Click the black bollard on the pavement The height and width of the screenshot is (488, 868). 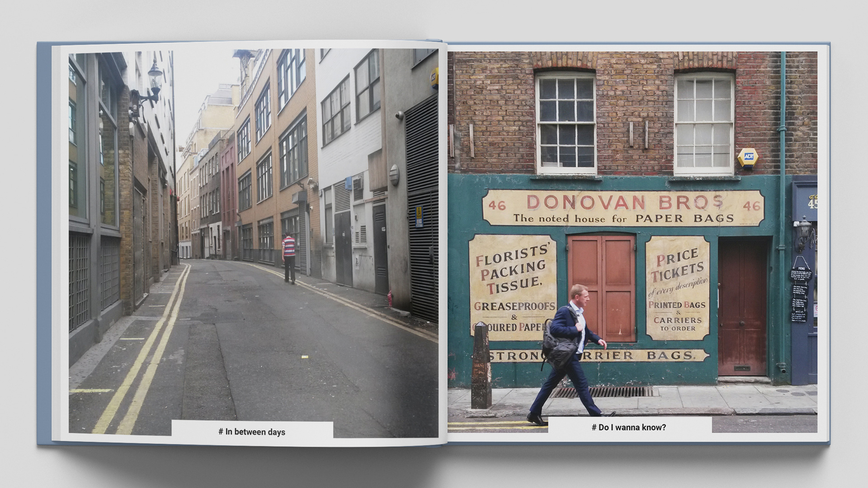click(x=481, y=366)
